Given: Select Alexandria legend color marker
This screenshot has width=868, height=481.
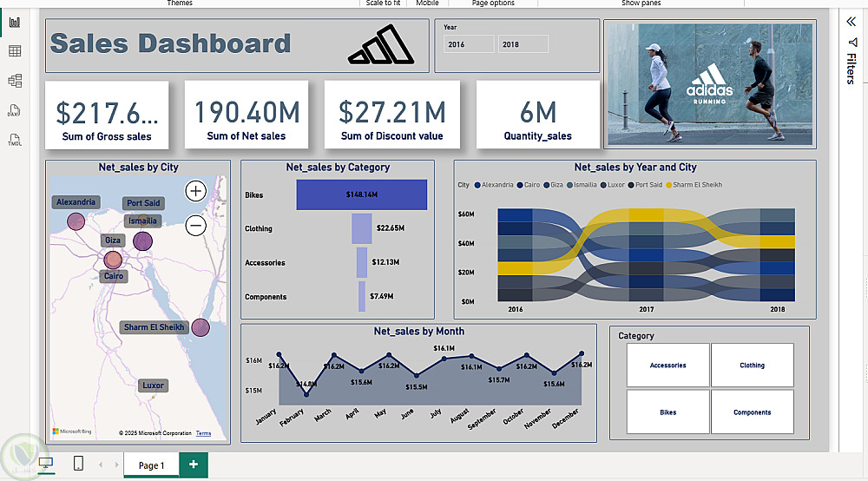Looking at the screenshot, I should click(x=477, y=185).
